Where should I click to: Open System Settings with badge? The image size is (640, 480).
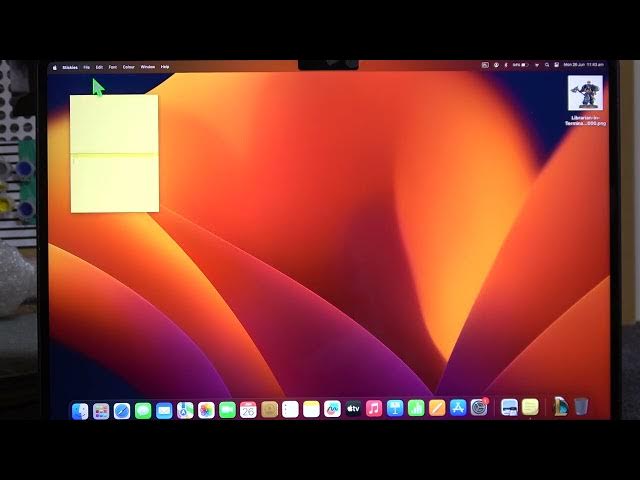[x=479, y=407]
